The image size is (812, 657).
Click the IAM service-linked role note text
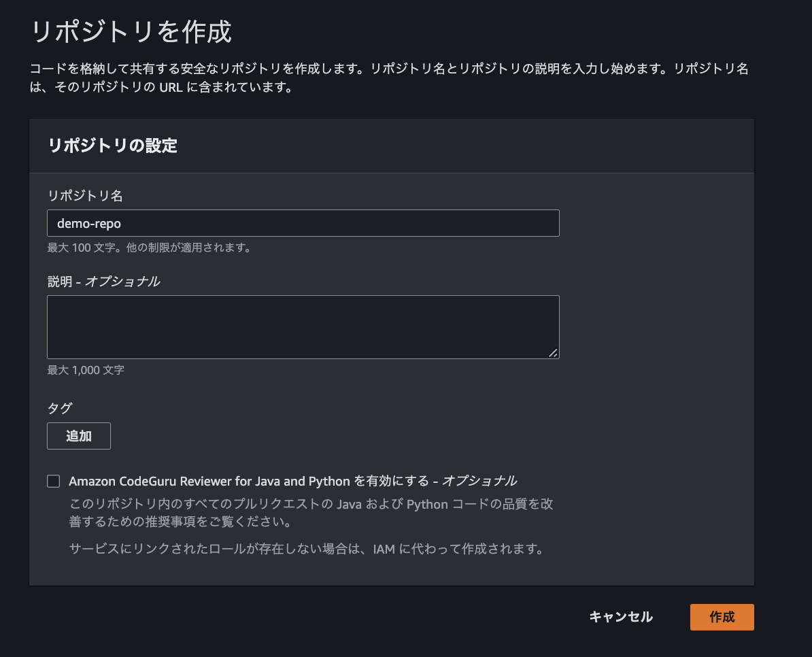tap(307, 549)
